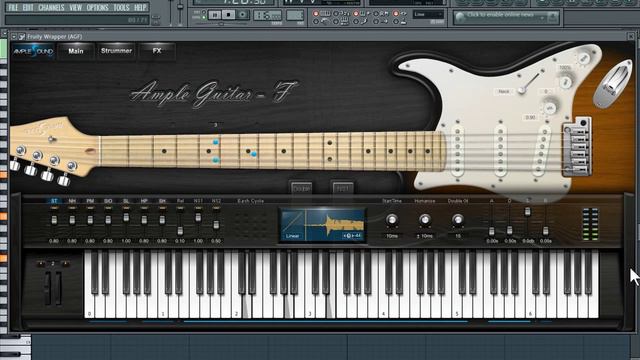This screenshot has height=360, width=640.
Task: Click the ST volume fader
Action: [54, 220]
